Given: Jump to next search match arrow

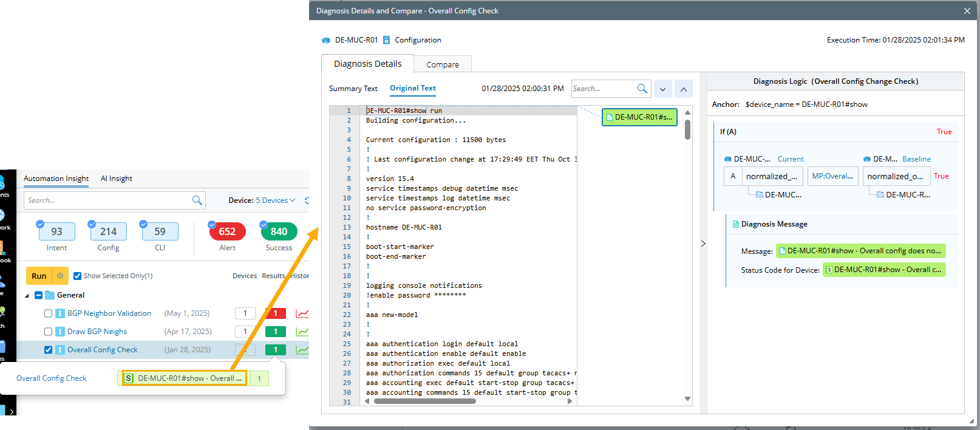Looking at the screenshot, I should point(662,89).
